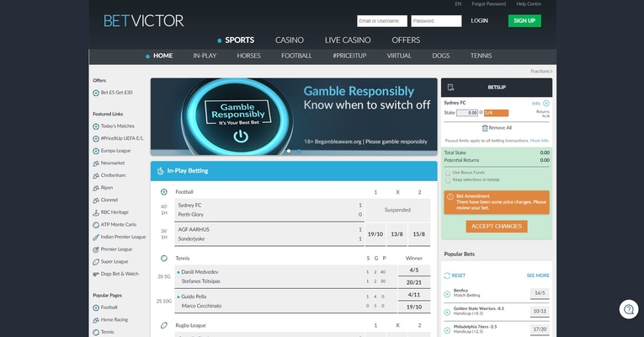Screen dimensions: 644x337
Task: Go to the Virtual menu item
Action: [x=399, y=56]
